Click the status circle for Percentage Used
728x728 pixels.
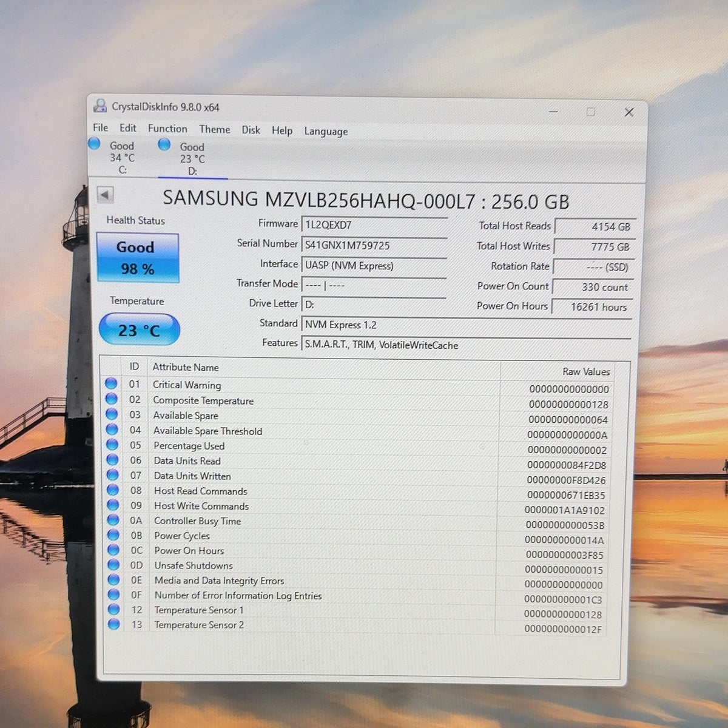point(112,444)
